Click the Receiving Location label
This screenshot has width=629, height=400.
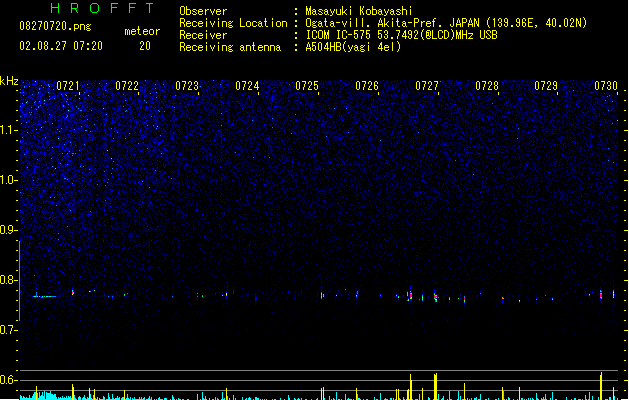tap(233, 23)
